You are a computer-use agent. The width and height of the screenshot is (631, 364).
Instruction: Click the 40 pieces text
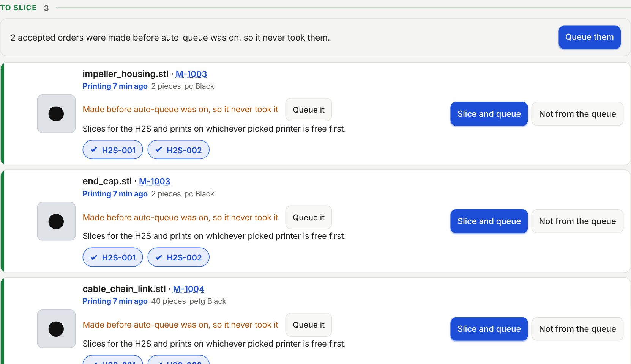click(168, 301)
